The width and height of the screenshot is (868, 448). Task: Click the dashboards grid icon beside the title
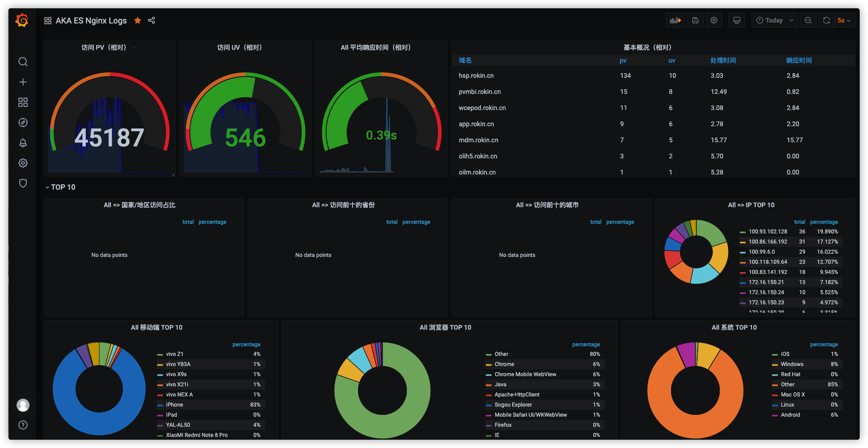48,21
